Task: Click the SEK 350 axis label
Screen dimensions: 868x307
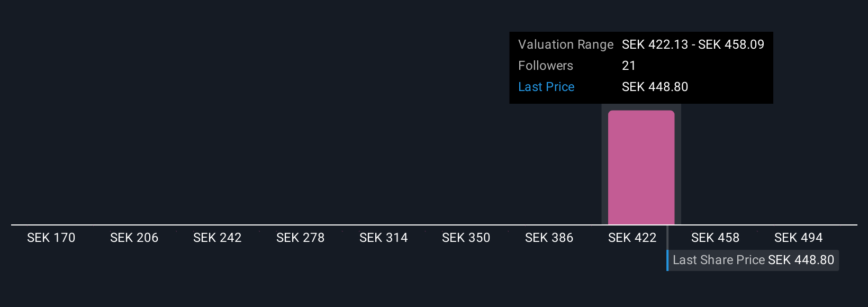Action: [466, 238]
